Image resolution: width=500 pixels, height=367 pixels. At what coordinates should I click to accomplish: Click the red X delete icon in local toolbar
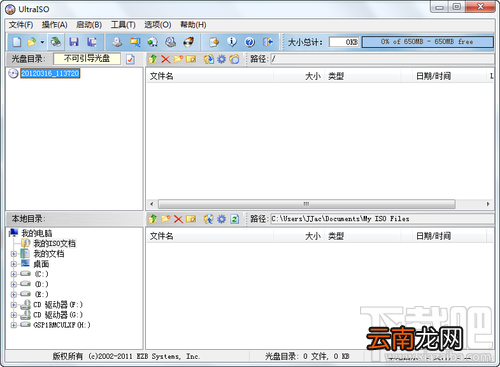(x=178, y=219)
